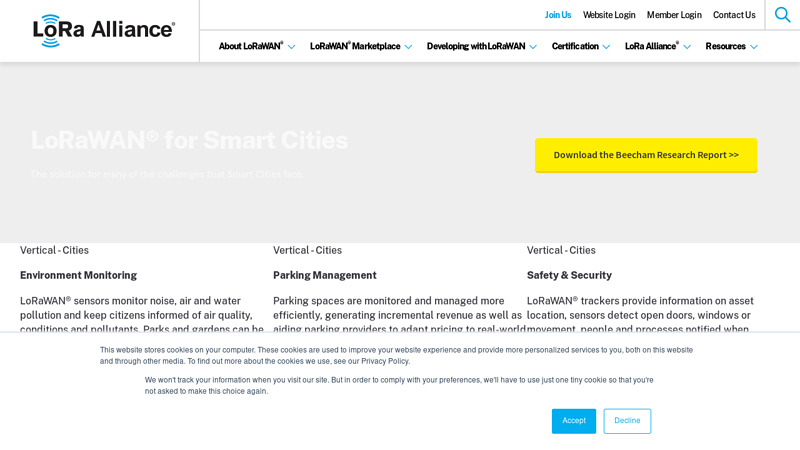Click LoRaWAN for Smart Cities title

189,140
